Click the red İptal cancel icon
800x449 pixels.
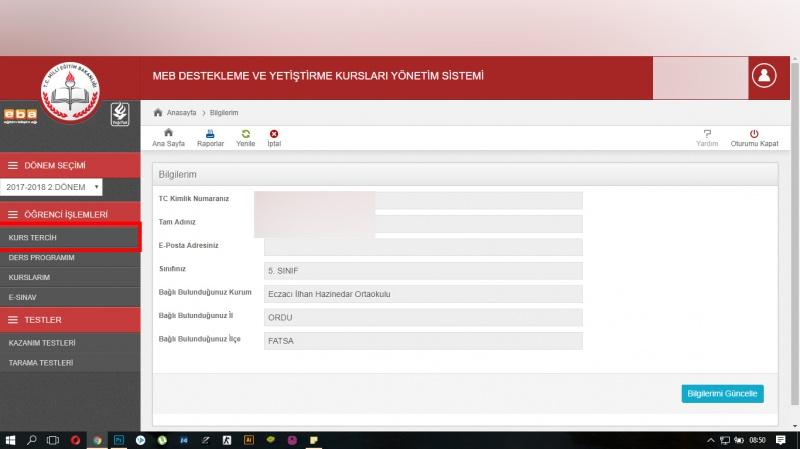pos(273,133)
